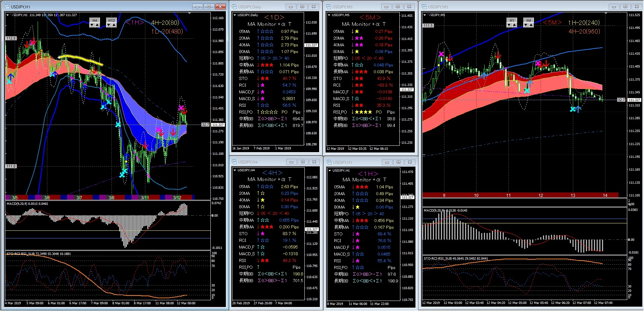This screenshot has height=311, width=644.
Task: Click the H12 button in the left H1 chart
Action: click(x=111, y=20)
